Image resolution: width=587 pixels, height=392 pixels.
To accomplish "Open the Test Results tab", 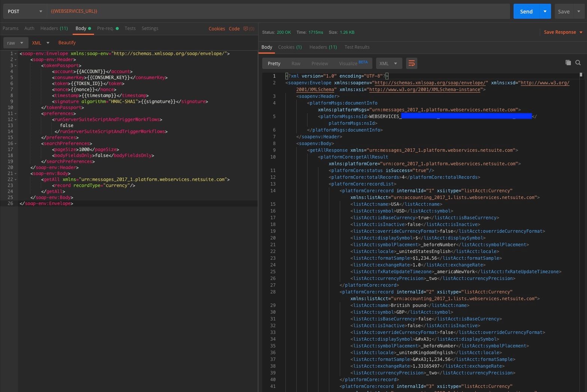I will click(357, 47).
